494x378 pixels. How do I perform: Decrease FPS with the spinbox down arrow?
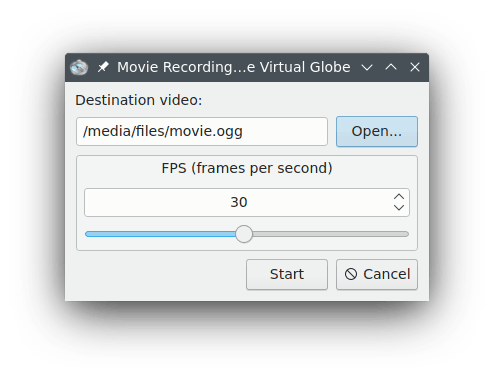pos(399,208)
